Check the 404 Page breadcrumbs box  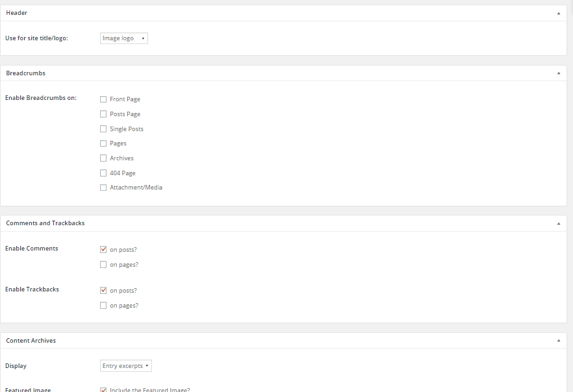point(103,173)
